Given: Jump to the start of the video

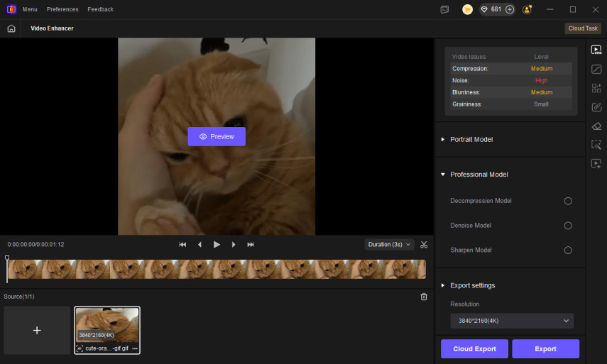Looking at the screenshot, I should [x=182, y=245].
